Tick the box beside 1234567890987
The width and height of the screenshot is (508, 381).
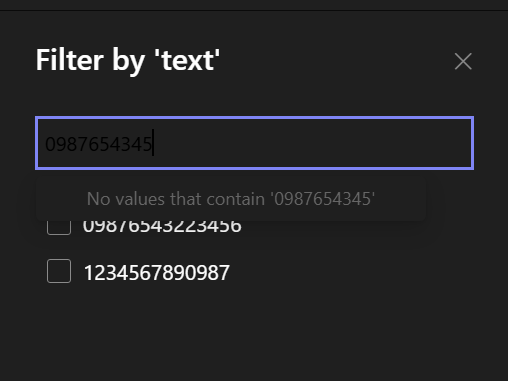tap(59, 271)
